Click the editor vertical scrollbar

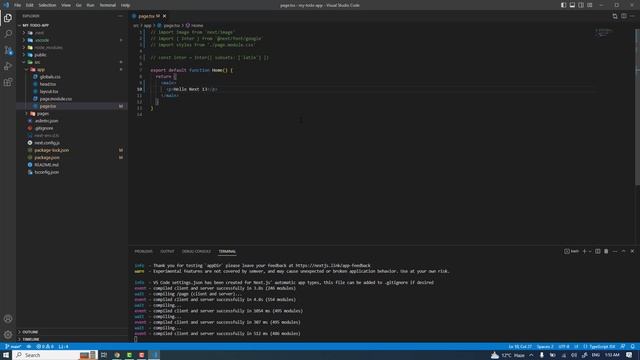(637, 106)
